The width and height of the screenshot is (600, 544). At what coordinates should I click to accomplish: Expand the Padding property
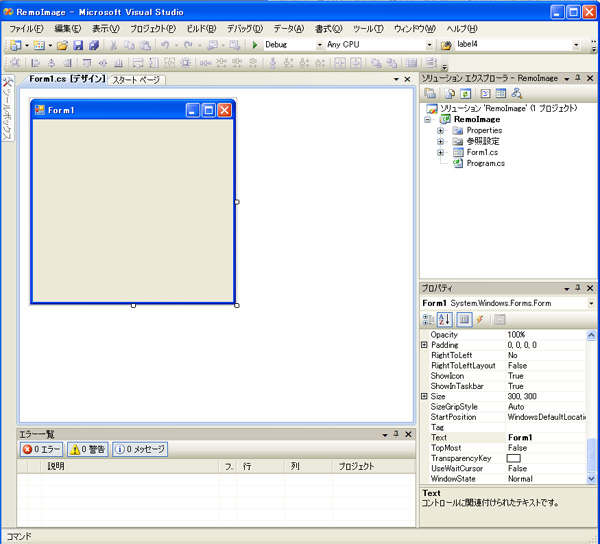pyautogui.click(x=424, y=345)
